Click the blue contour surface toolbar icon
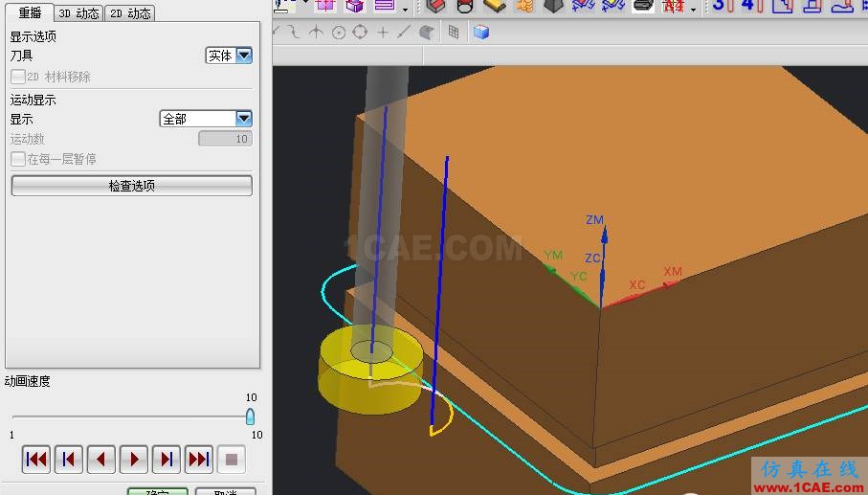Viewport: 868px width, 495px height. point(842,6)
